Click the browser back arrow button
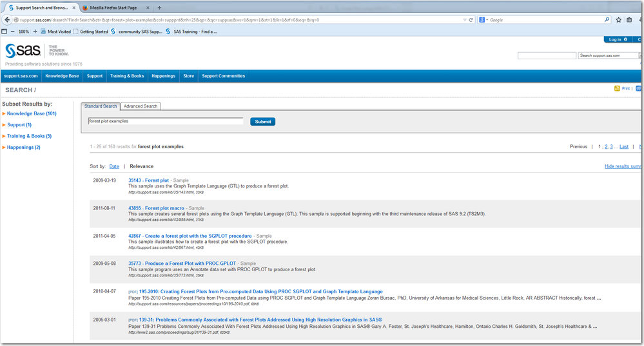Image resolution: width=644 pixels, height=346 pixels. [7, 20]
